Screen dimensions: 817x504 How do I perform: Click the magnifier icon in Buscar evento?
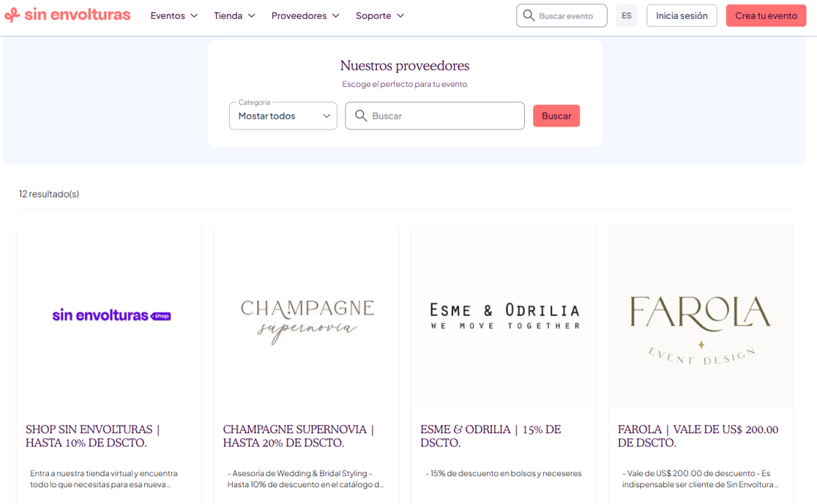(528, 15)
